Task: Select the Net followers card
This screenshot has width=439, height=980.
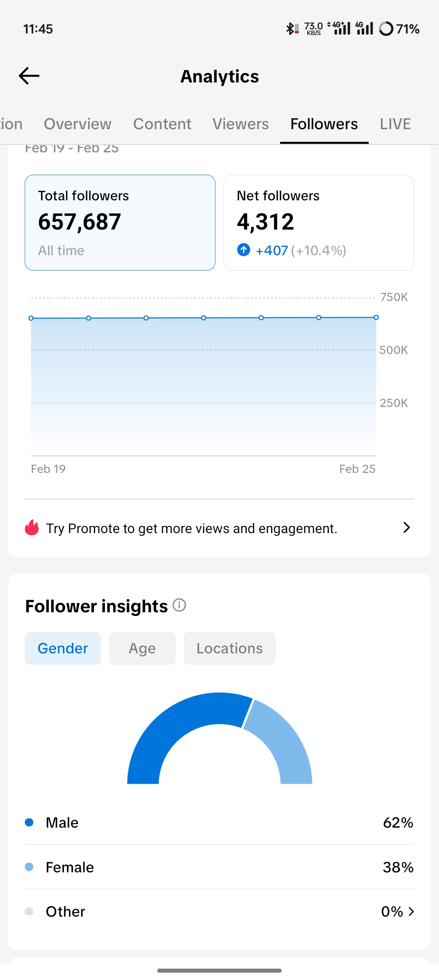Action: pyautogui.click(x=319, y=223)
